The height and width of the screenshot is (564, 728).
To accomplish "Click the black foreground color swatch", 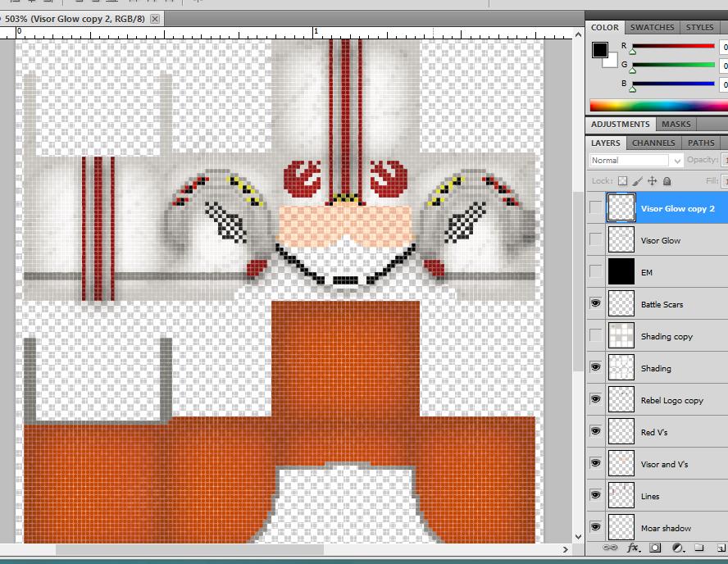I will pyautogui.click(x=600, y=50).
